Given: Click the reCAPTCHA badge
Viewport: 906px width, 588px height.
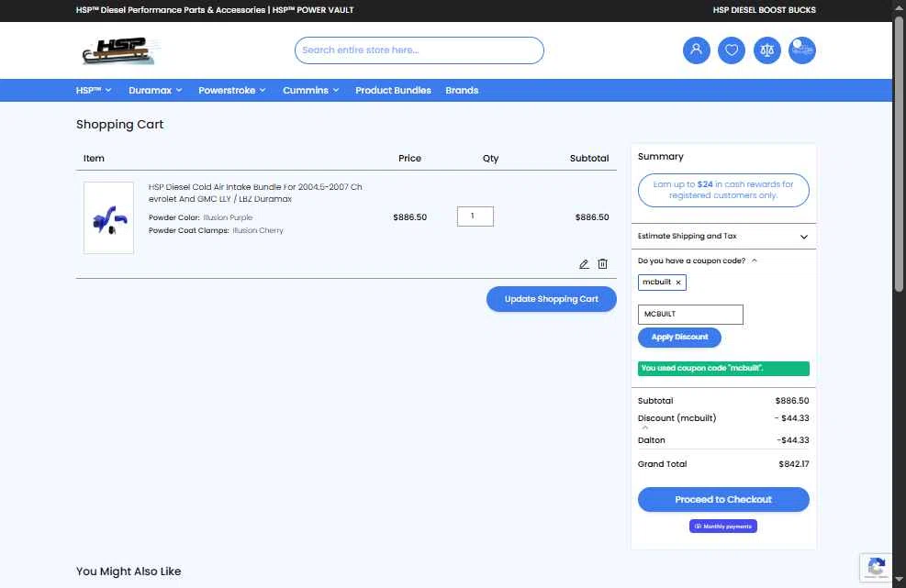Looking at the screenshot, I should 876,567.
